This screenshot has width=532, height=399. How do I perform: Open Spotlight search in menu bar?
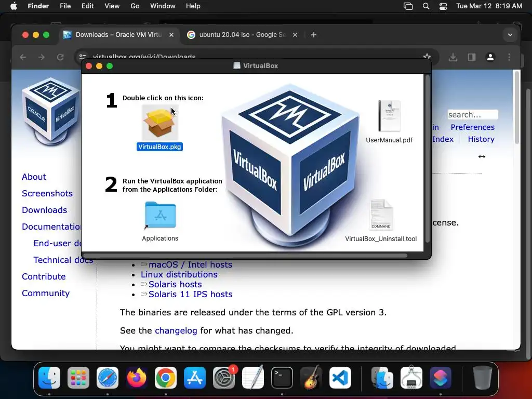point(426,6)
